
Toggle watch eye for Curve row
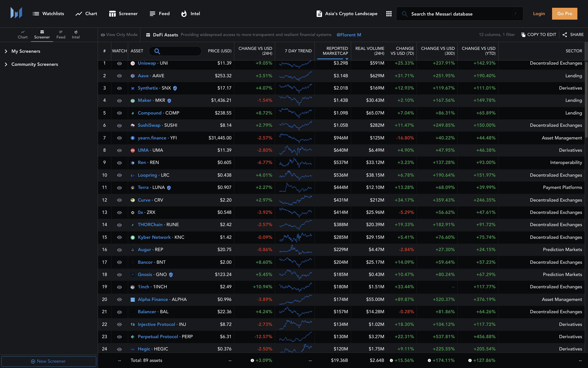point(119,200)
